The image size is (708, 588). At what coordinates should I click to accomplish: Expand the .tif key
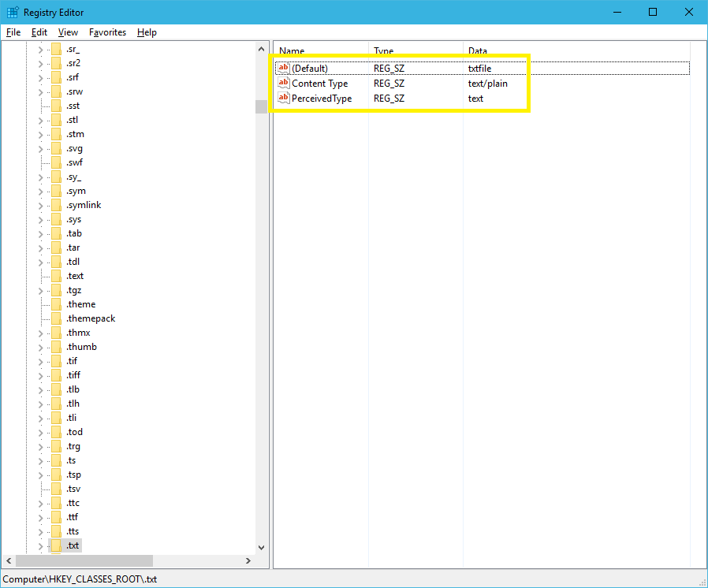tap(41, 362)
